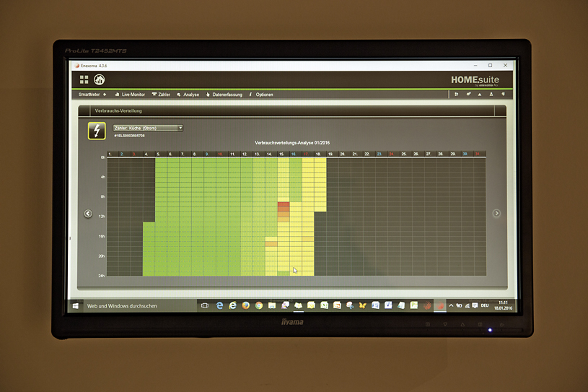Open Visio from the taskbar
588x392 pixels.
click(388, 305)
